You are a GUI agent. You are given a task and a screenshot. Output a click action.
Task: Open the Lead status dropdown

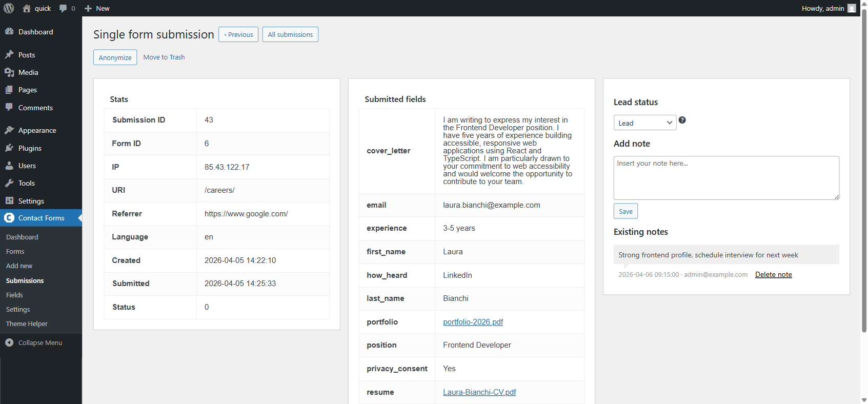644,123
